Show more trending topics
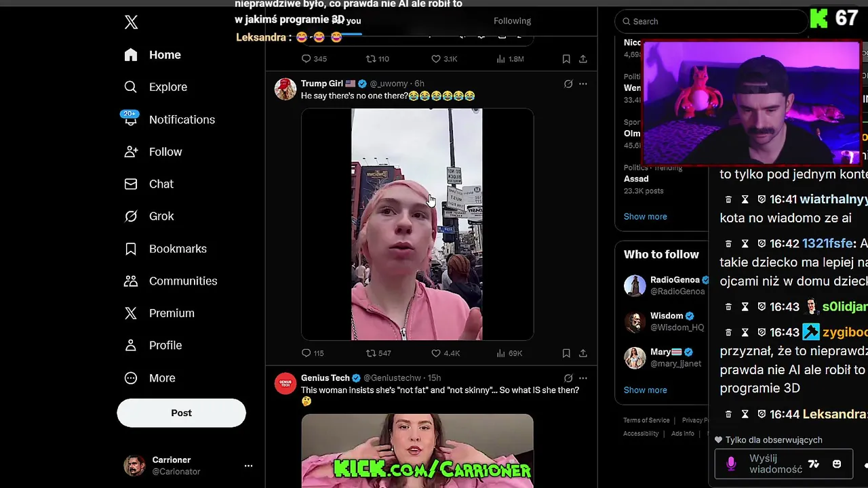This screenshot has width=868, height=488. [645, 216]
